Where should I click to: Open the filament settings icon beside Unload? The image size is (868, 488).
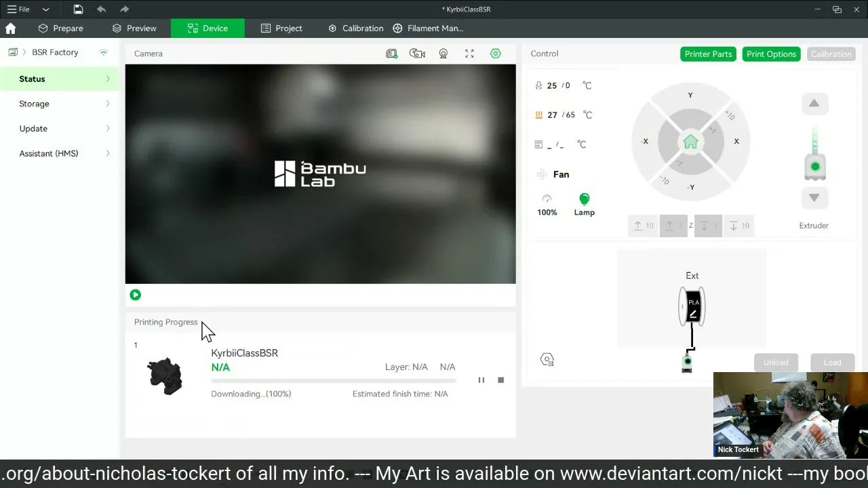point(547,360)
